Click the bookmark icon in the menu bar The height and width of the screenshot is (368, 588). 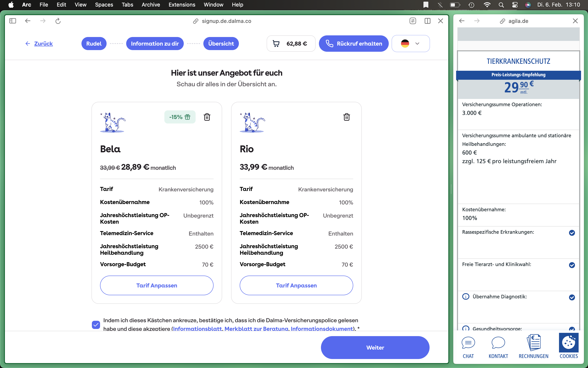[x=426, y=5]
